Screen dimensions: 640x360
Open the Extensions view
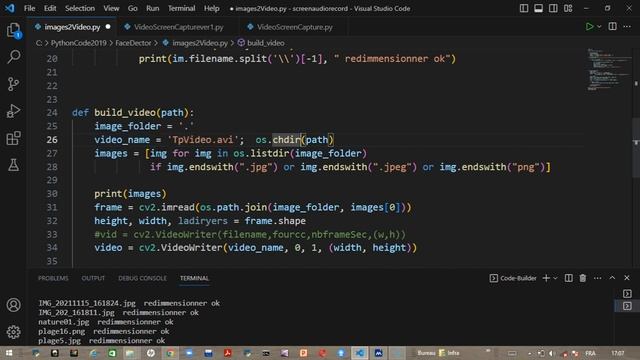pyautogui.click(x=13, y=138)
